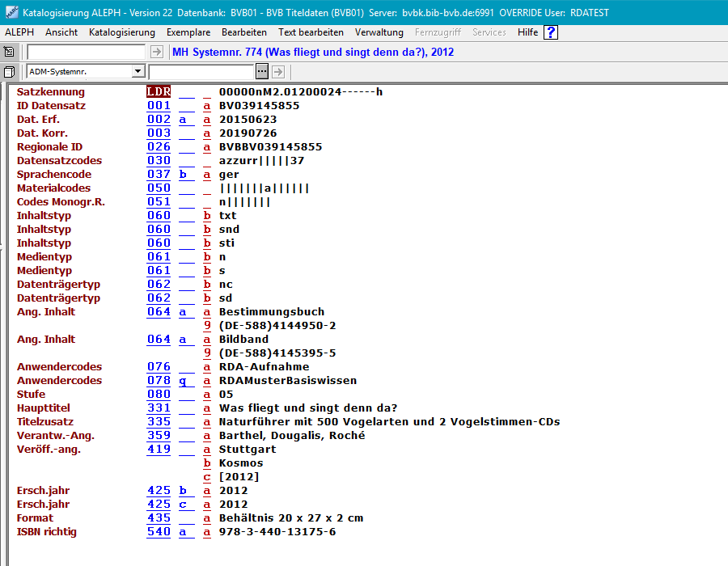Click field tag 331 for Haupttitel
Screen dimensions: 728x566
coord(159,408)
